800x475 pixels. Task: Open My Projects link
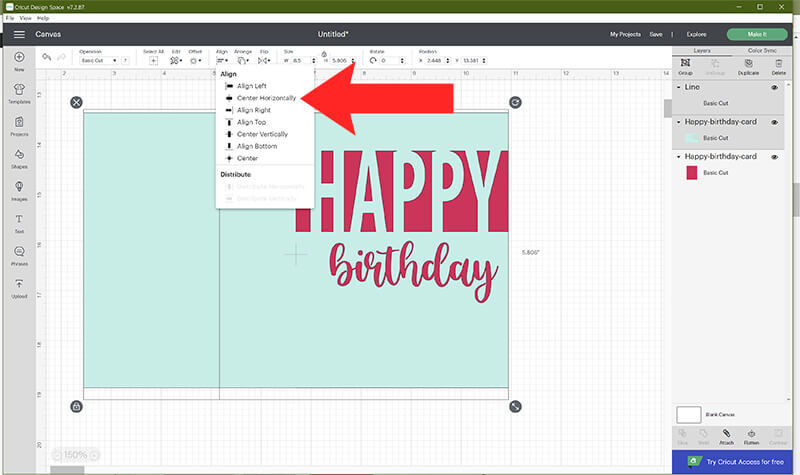pos(625,34)
